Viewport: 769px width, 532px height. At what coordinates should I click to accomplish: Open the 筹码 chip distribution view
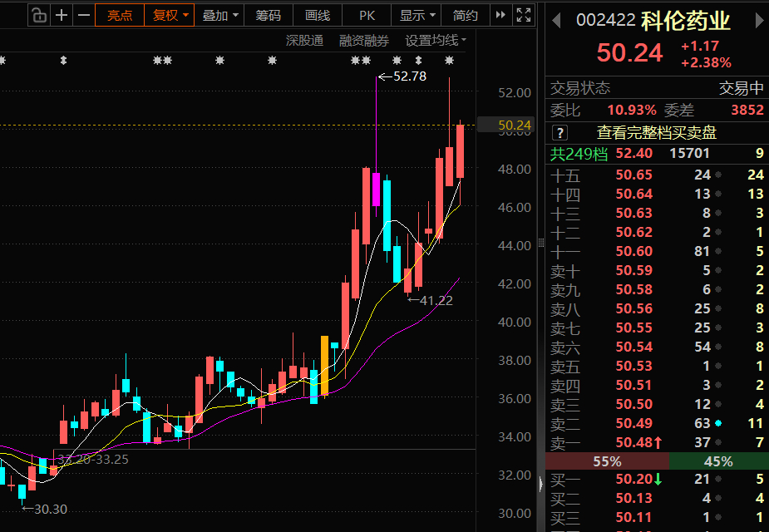pos(269,15)
